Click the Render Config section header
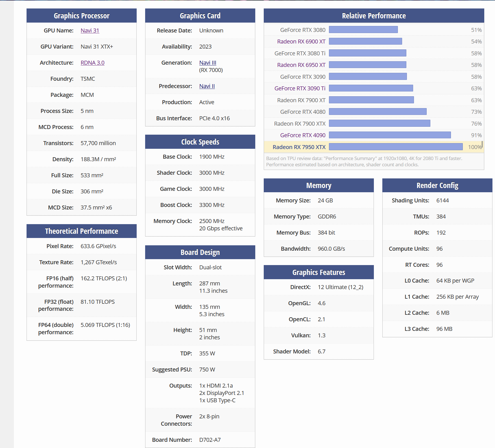This screenshot has height=448, width=495. click(437, 185)
